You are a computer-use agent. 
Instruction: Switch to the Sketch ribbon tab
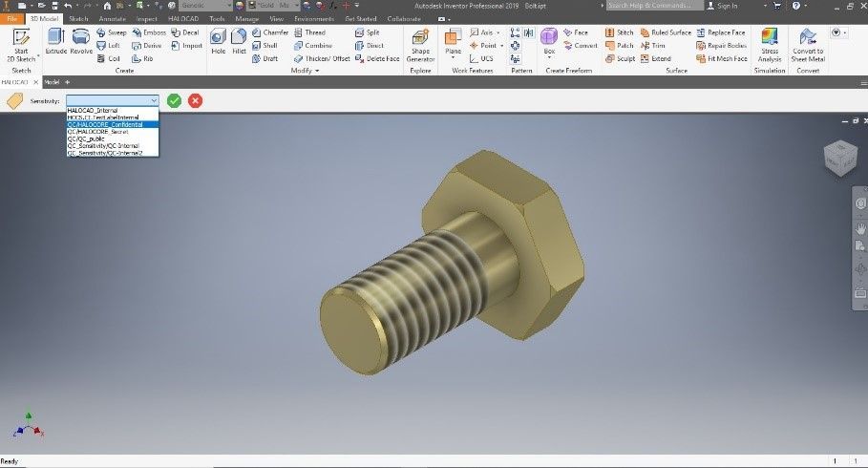(78, 19)
